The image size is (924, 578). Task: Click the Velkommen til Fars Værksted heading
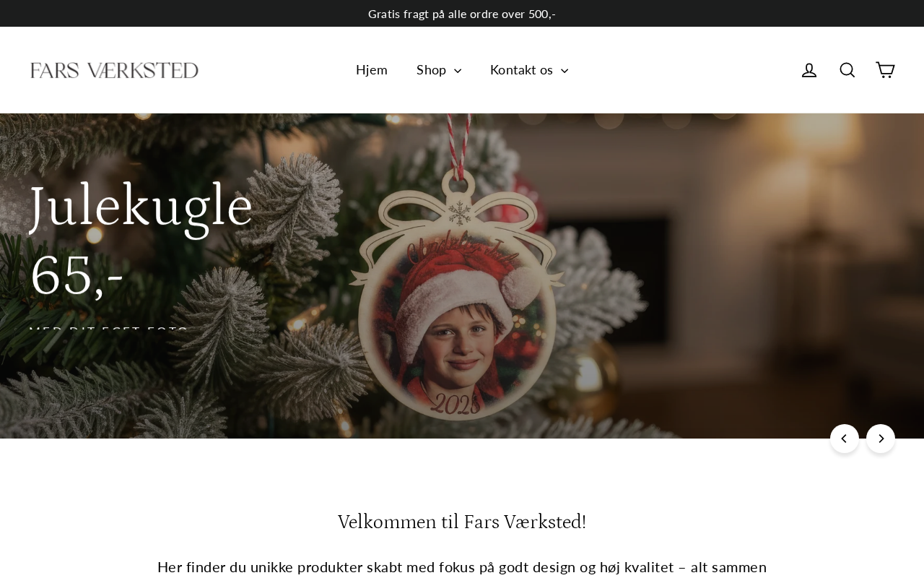click(x=462, y=522)
